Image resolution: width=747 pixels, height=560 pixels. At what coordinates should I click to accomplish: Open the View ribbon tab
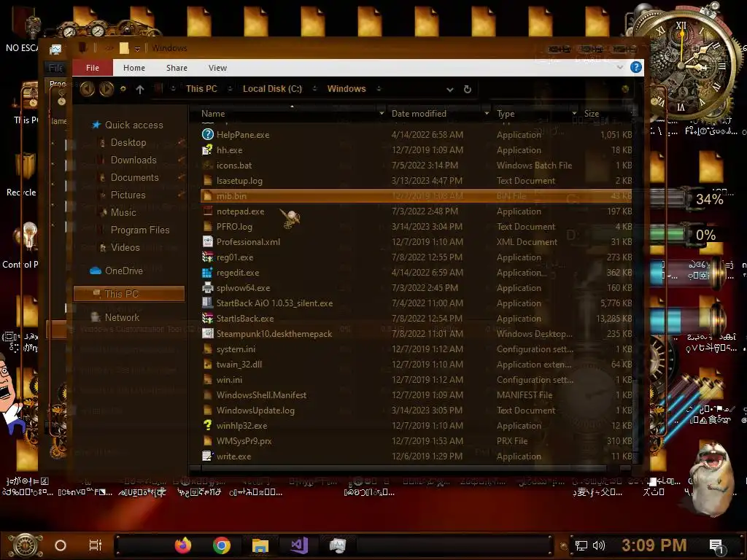217,68
